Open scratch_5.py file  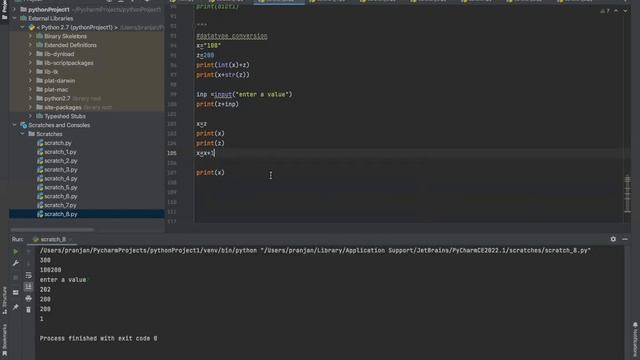[60, 188]
